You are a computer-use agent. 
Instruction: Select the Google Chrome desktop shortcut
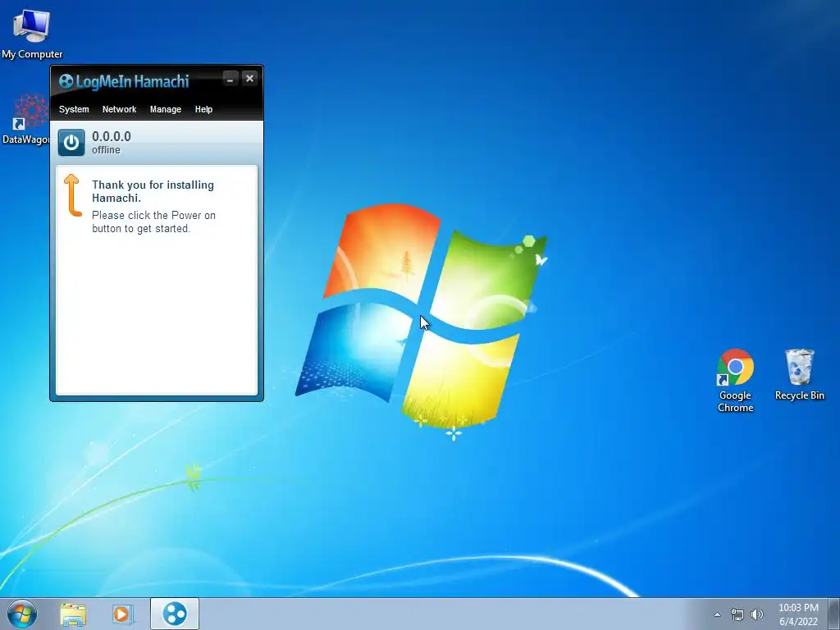click(735, 381)
